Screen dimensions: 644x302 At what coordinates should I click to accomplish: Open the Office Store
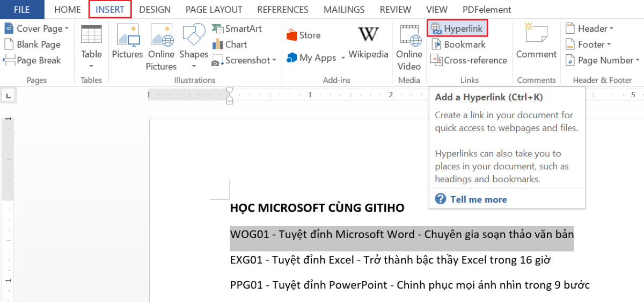[303, 35]
